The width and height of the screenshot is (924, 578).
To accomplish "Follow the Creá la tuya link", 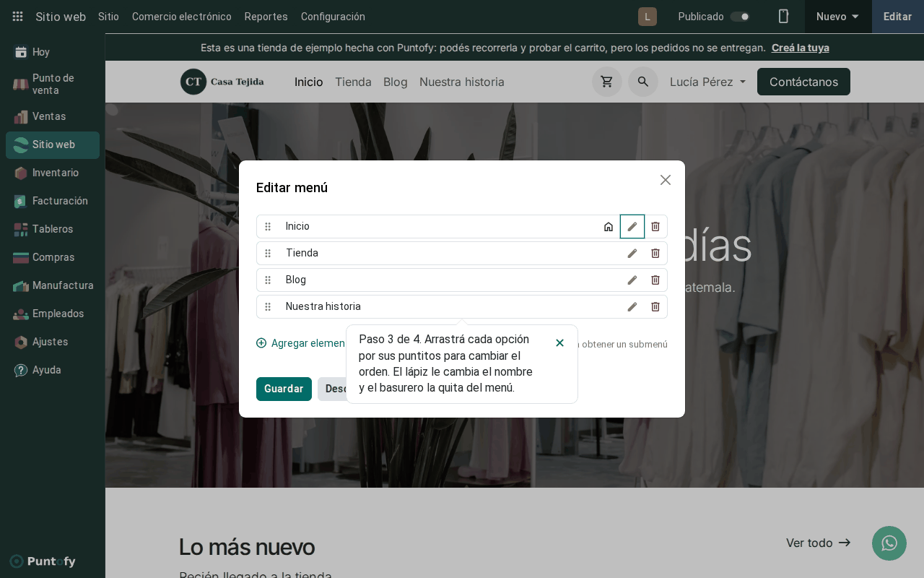I will [x=801, y=48].
